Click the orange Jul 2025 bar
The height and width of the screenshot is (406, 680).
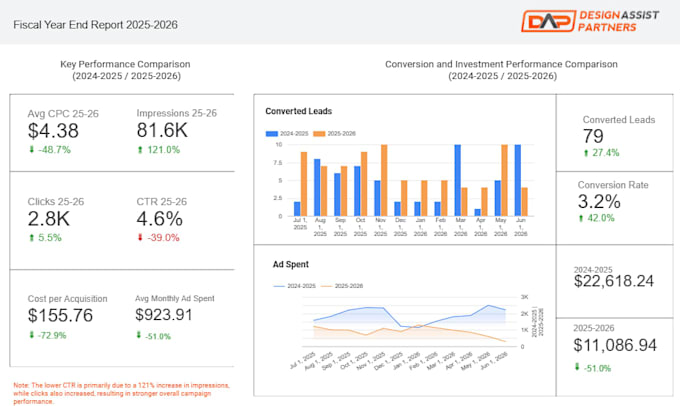pyautogui.click(x=304, y=184)
